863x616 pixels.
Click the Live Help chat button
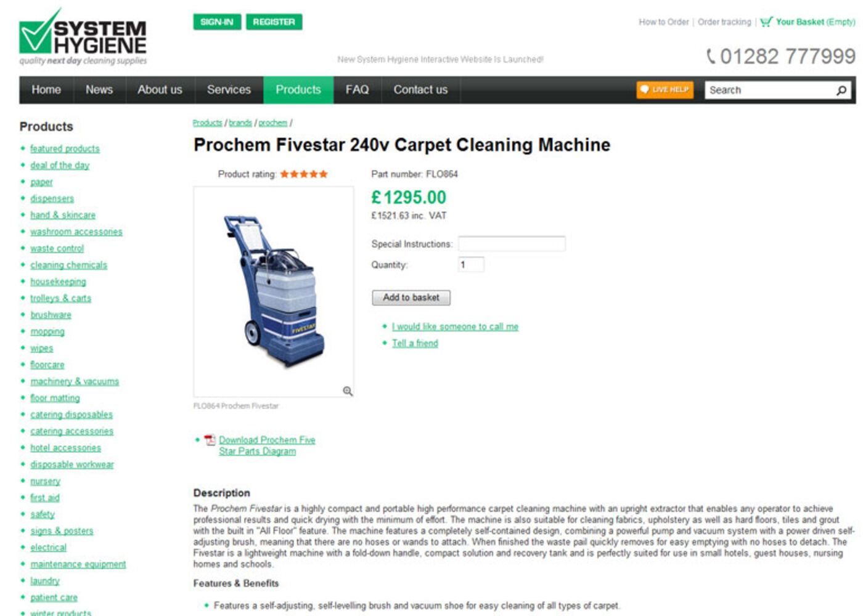click(x=665, y=90)
